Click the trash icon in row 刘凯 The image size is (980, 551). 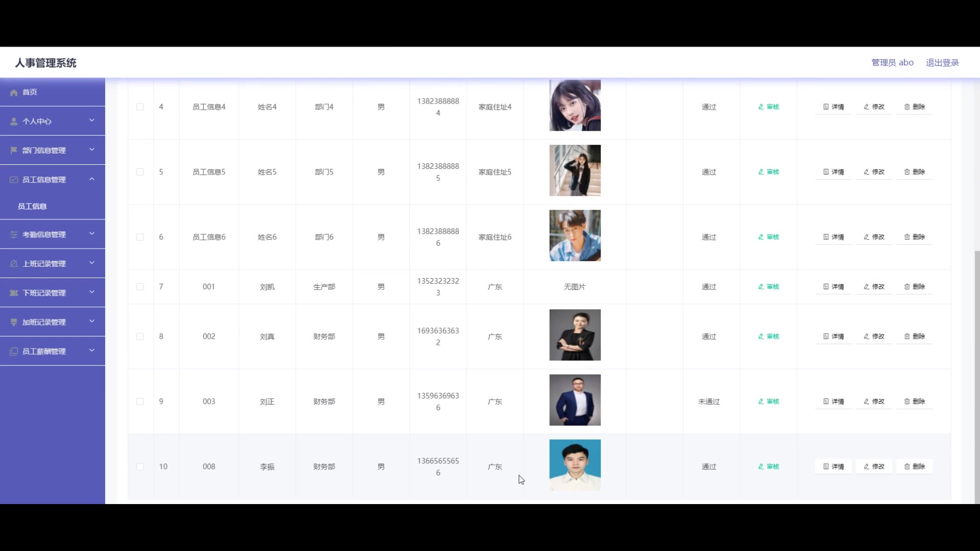click(907, 287)
